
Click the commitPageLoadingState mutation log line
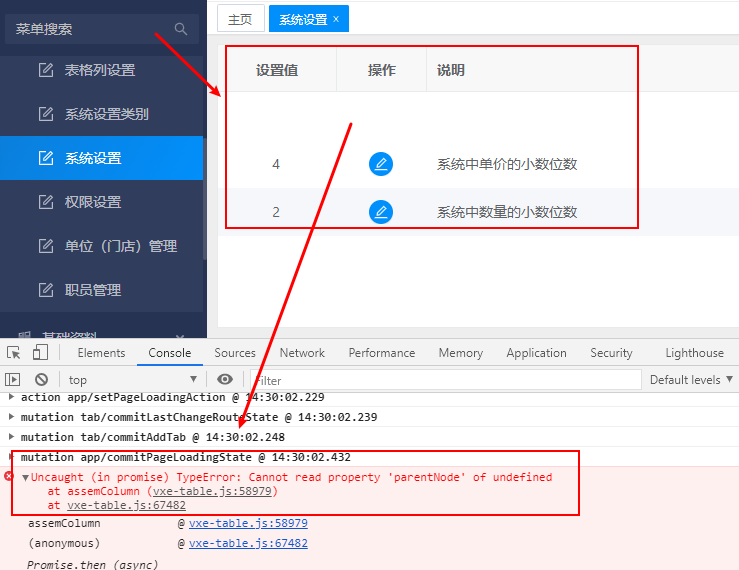186,457
